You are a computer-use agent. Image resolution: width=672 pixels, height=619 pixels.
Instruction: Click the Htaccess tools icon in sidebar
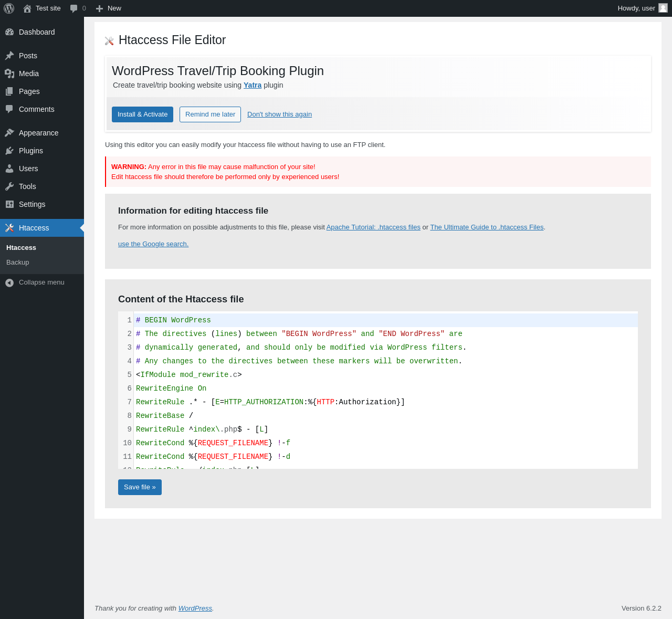pos(9,228)
